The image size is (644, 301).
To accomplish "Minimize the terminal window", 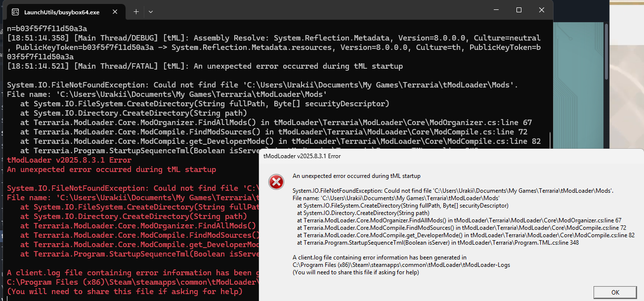I will (496, 10).
